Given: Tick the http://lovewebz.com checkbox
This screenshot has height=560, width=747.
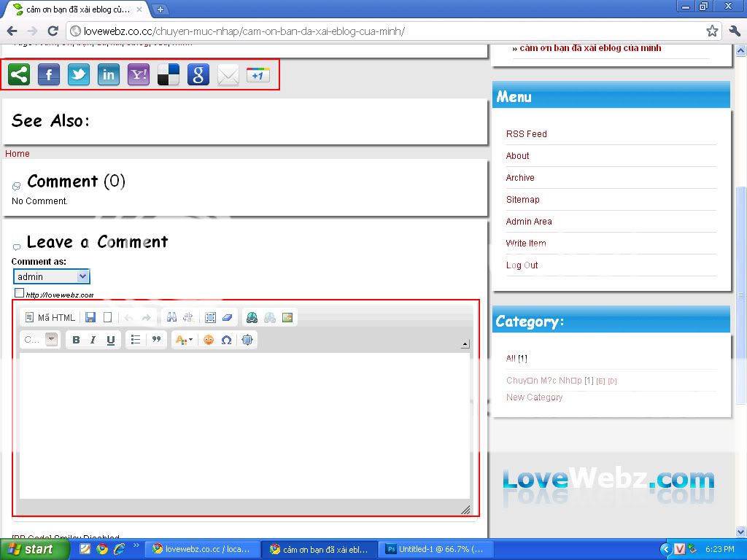Looking at the screenshot, I should pos(20,293).
